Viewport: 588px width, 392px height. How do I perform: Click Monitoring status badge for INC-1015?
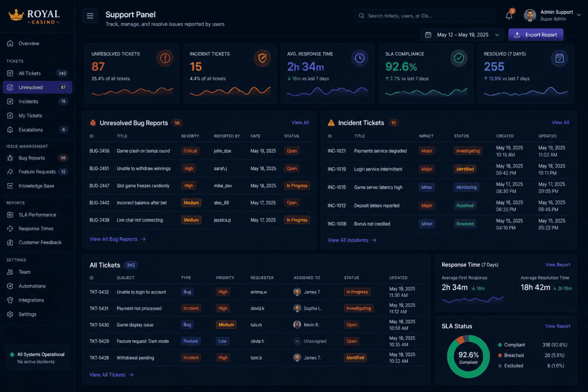466,187
